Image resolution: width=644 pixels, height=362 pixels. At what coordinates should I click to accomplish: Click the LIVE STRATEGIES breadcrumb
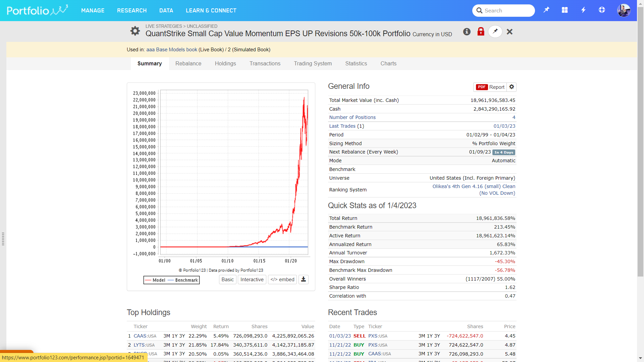tap(164, 26)
